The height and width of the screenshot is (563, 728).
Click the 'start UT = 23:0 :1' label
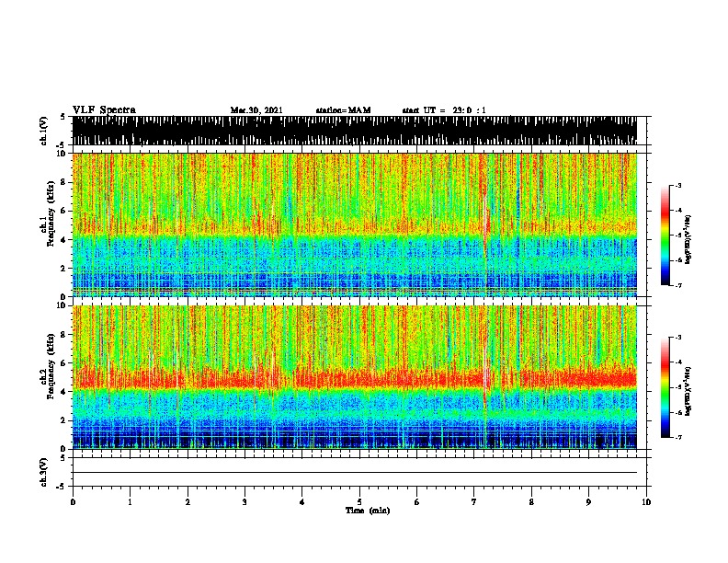(444, 110)
